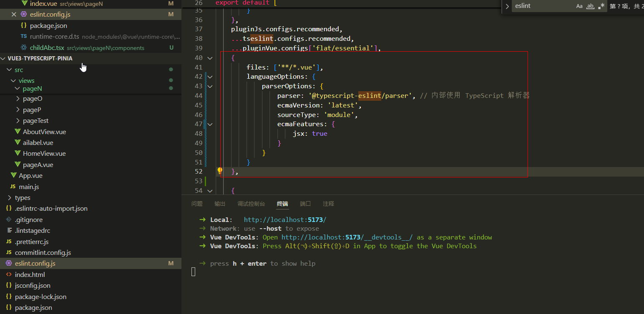Click the HTML icon of index.html

click(9, 274)
